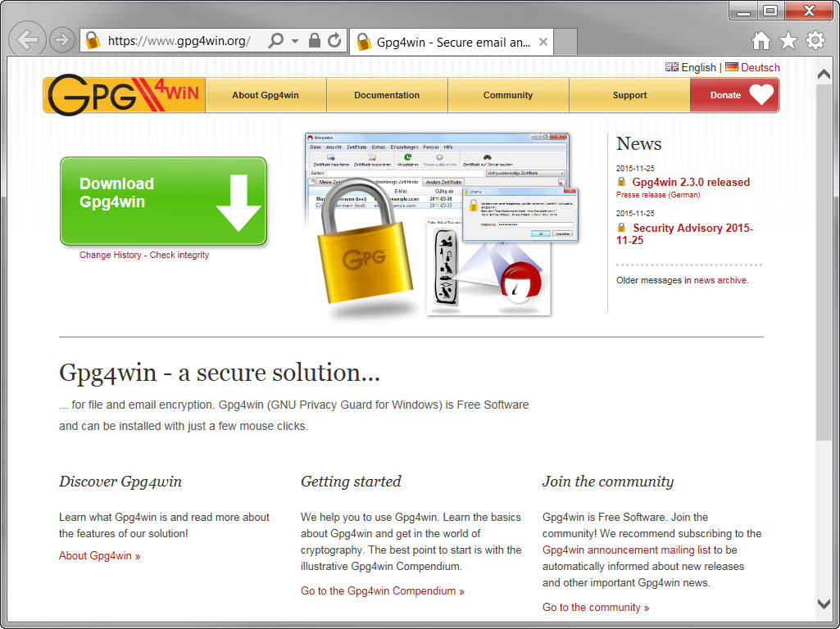Open Favorites with the star icon
The width and height of the screenshot is (840, 629).
click(788, 40)
